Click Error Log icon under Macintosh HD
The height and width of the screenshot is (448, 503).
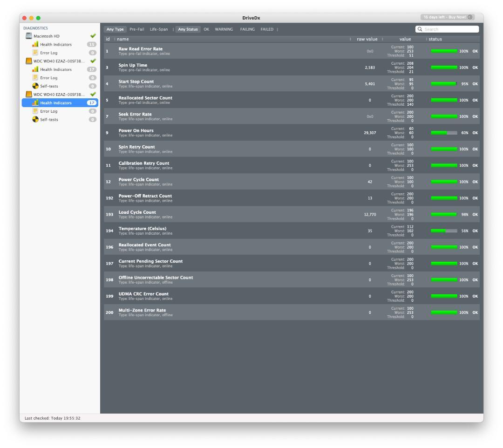(x=35, y=53)
